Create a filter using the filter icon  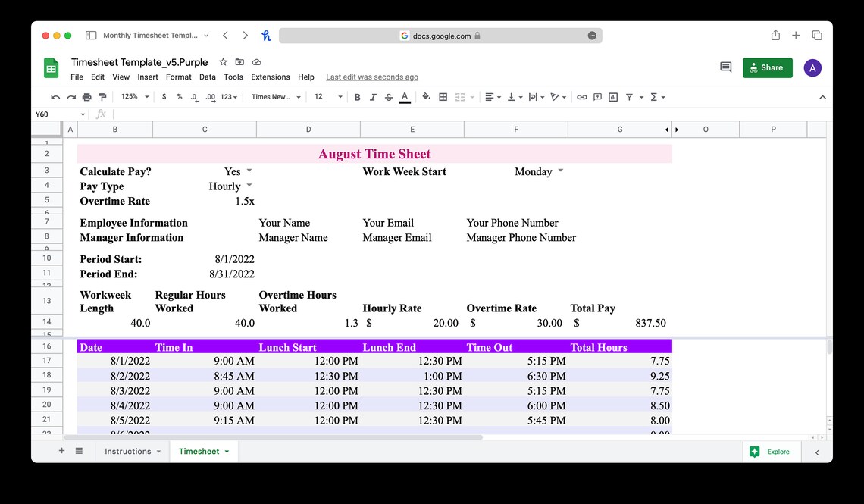[631, 96]
